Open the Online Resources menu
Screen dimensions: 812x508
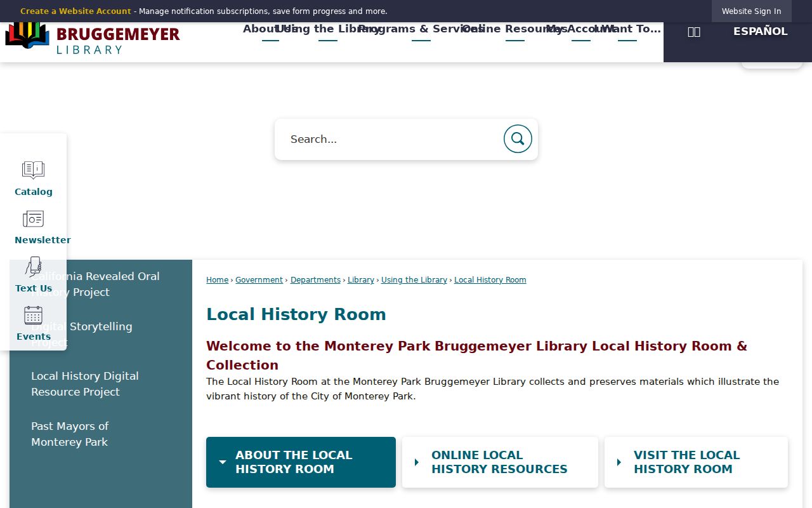pyautogui.click(x=515, y=29)
